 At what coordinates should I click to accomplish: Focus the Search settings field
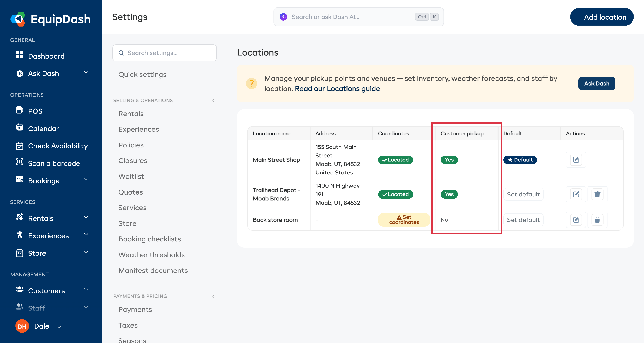[x=164, y=53]
